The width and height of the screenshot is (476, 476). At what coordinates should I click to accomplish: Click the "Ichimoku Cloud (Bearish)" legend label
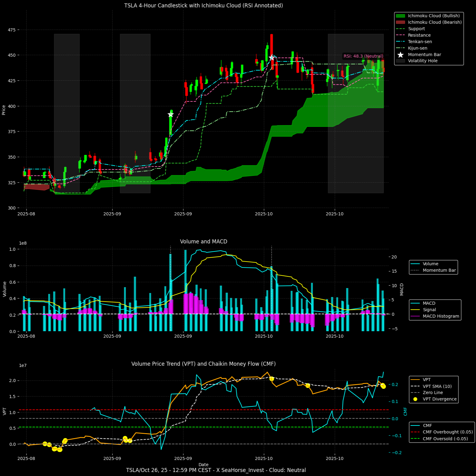(435, 22)
